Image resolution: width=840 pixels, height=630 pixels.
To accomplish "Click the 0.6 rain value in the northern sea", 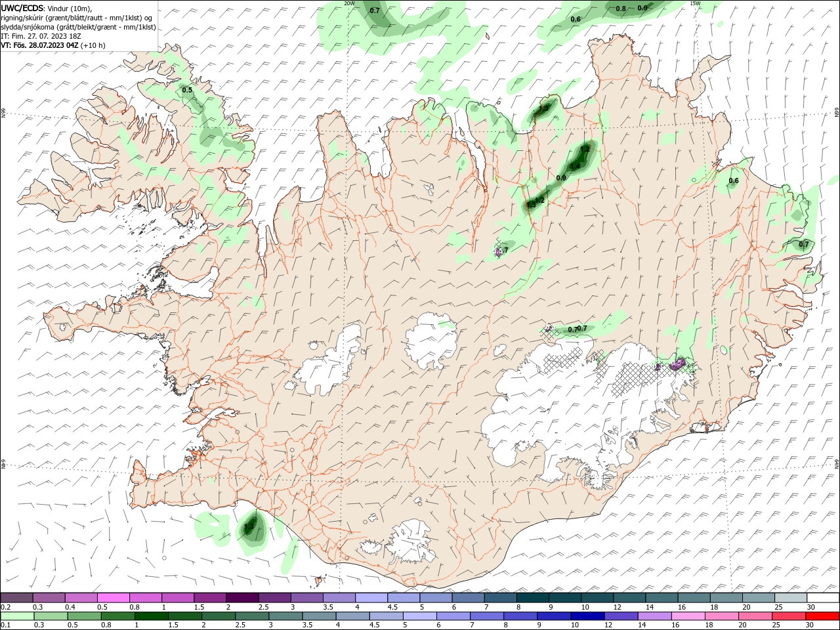I will tap(576, 19).
